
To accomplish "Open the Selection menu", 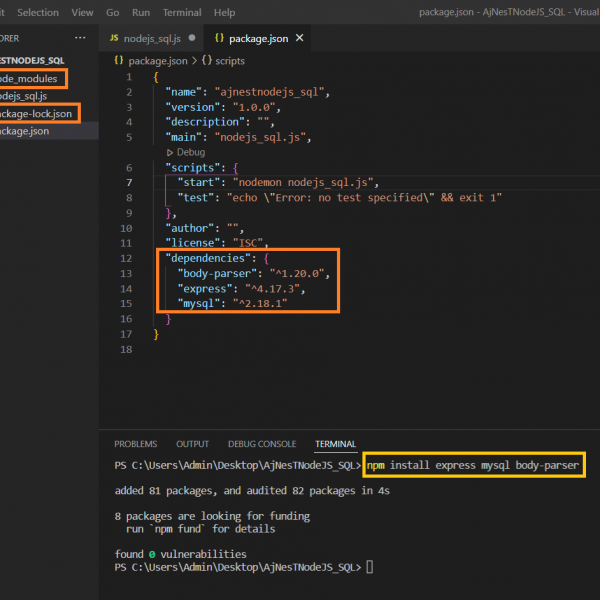I will (38, 12).
